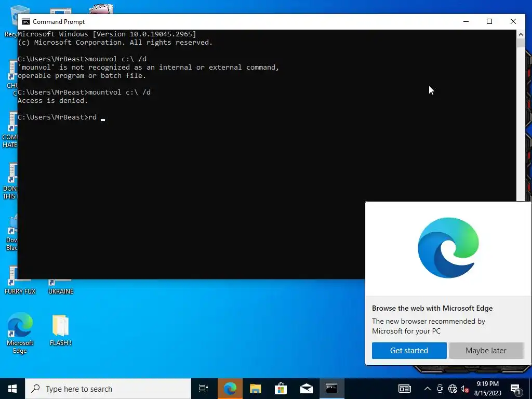Close the Command Prompt window
Screen dimensions: 532x399
pos(513,21)
